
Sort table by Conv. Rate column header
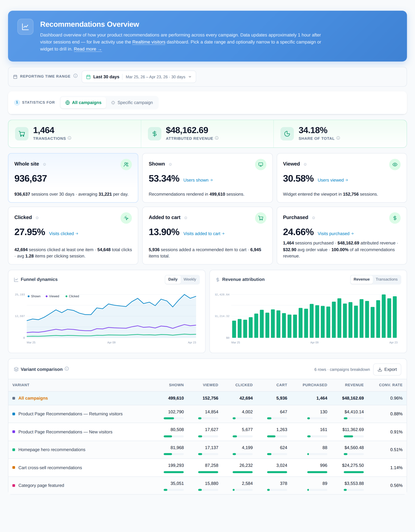391,385
